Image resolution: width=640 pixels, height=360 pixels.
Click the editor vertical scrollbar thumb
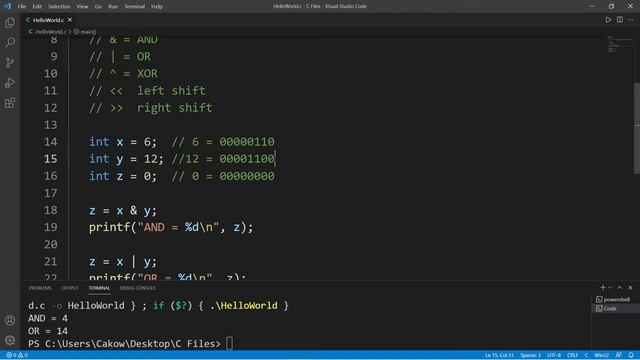click(x=637, y=128)
